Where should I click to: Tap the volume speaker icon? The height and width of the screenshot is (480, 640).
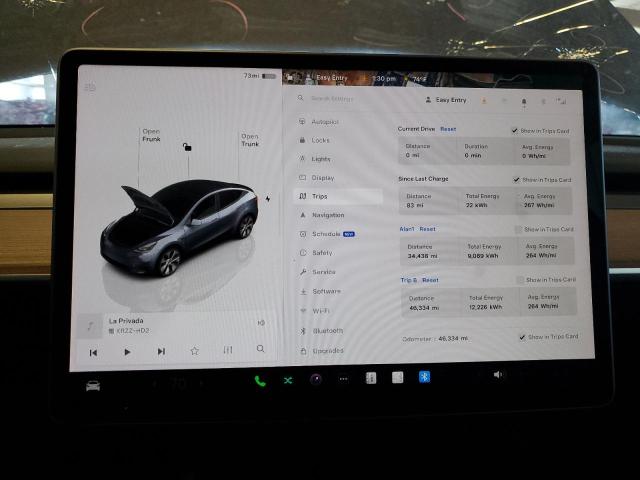pyautogui.click(x=498, y=374)
